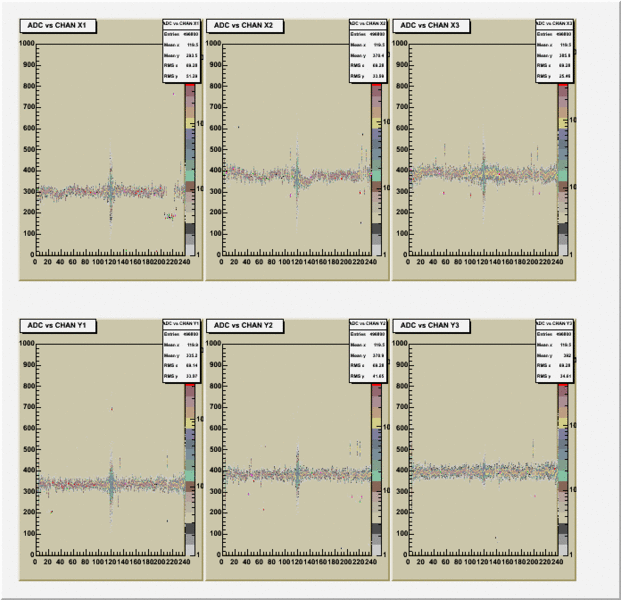
Task: Click the Mean x row in the X2 stats box
Action: [x=368, y=45]
